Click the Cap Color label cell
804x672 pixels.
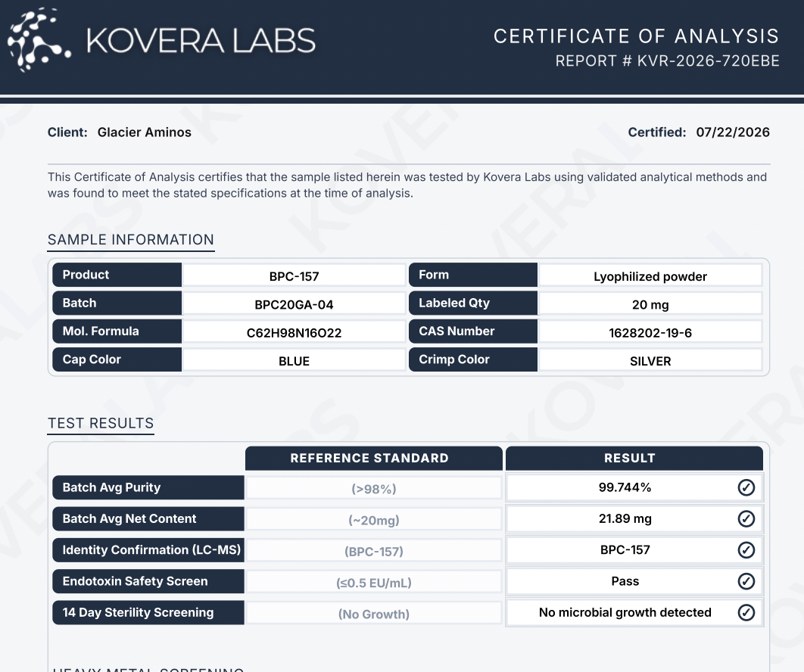(117, 359)
